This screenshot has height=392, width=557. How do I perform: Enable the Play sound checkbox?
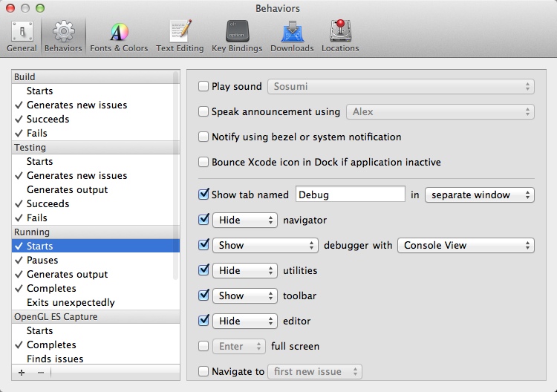pos(203,86)
